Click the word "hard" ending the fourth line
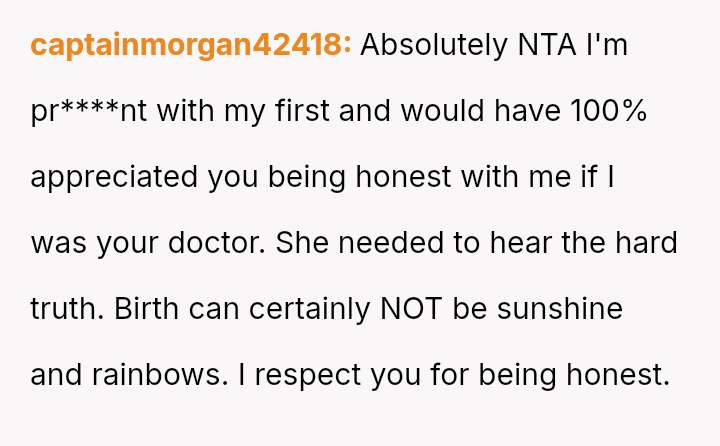 (651, 243)
